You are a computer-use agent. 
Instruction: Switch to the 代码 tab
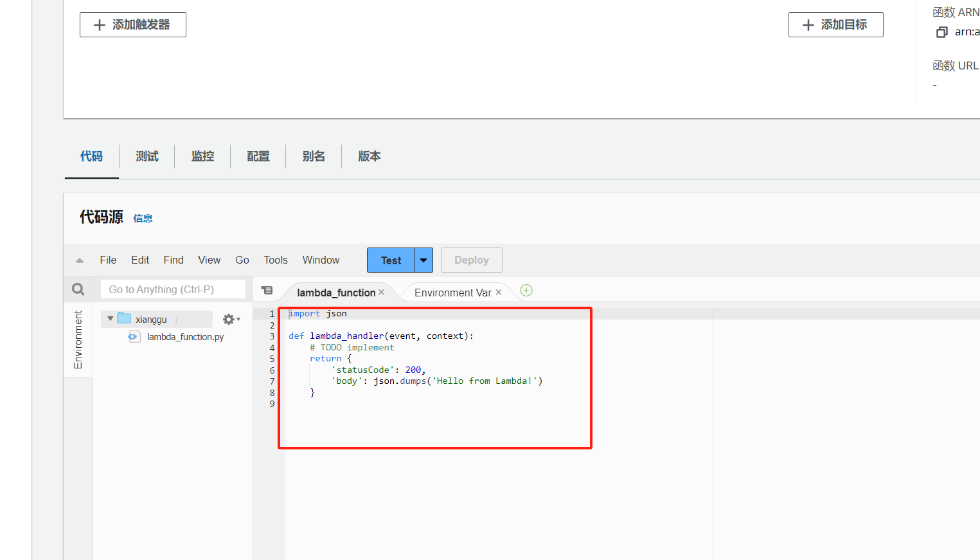[91, 156]
